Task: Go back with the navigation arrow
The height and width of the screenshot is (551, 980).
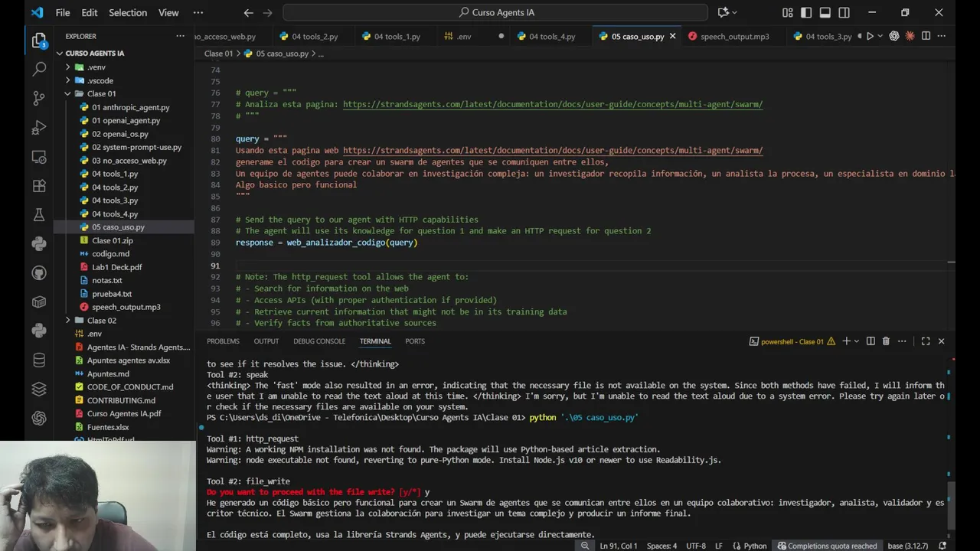Action: click(x=248, y=12)
